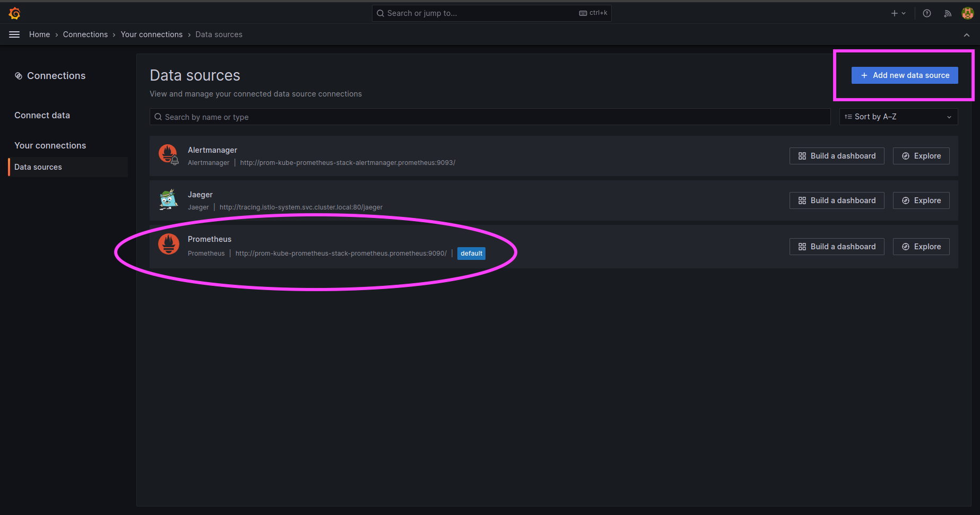
Task: Click the user profile avatar
Action: coord(967,13)
